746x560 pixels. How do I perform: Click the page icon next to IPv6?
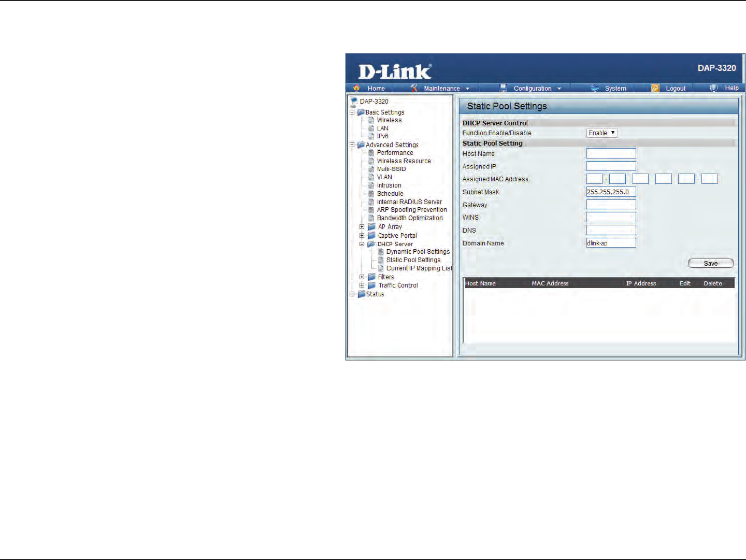(371, 136)
